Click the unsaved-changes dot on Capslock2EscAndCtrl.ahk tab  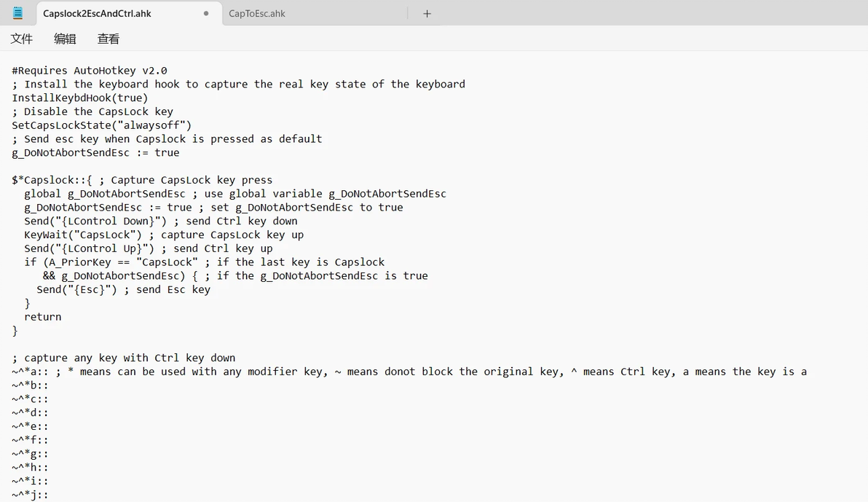click(206, 13)
